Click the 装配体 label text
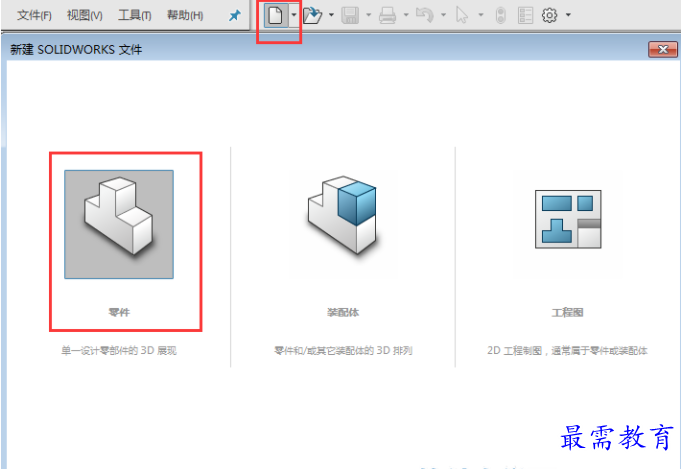Viewport: 682px width, 469px height. point(343,312)
